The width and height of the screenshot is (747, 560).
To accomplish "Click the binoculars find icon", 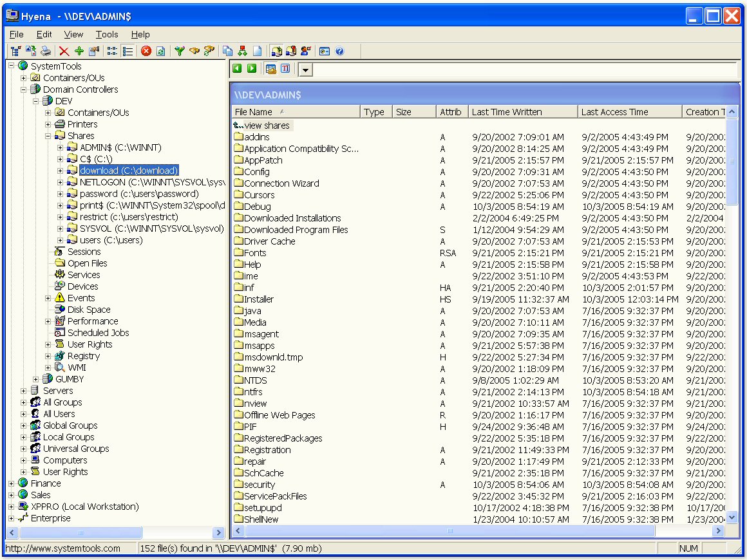I will 194,51.
